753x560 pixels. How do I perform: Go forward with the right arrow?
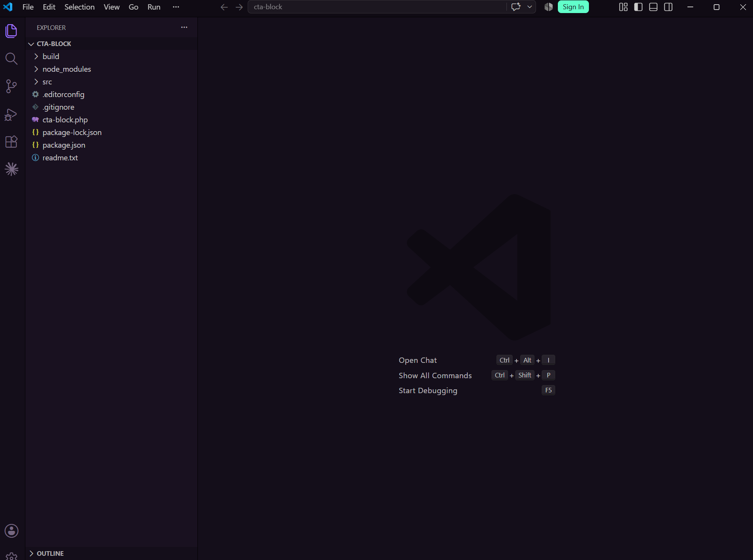point(239,7)
